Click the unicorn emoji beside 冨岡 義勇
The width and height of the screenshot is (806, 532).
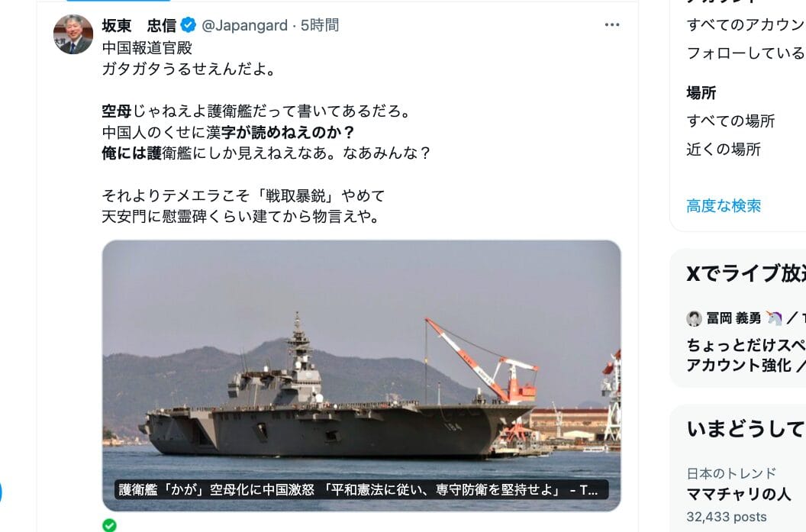(x=774, y=319)
